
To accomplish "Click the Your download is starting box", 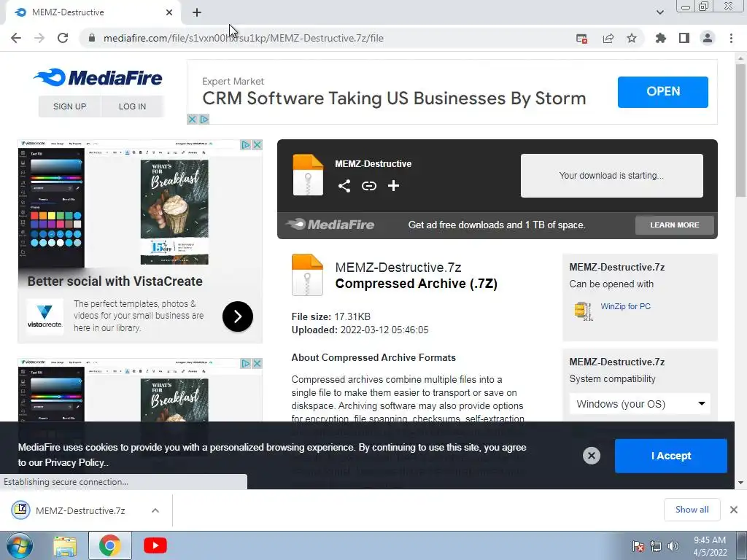I will point(612,175).
